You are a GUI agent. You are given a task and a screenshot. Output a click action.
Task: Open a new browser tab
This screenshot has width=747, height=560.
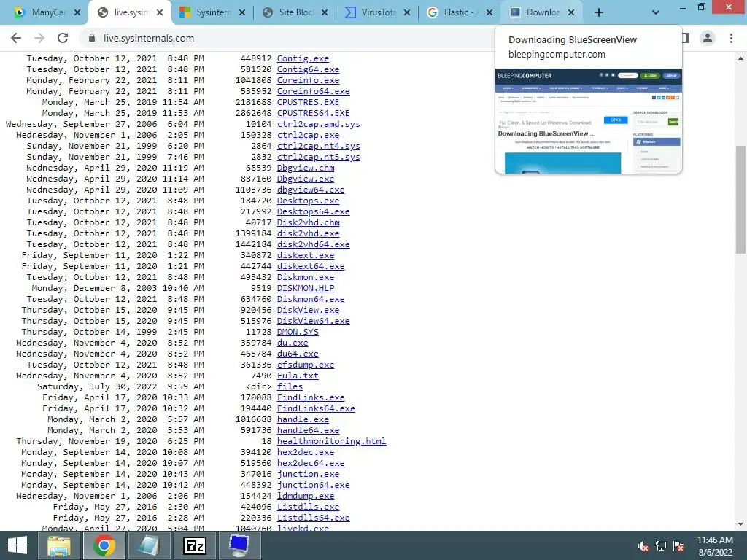[599, 12]
